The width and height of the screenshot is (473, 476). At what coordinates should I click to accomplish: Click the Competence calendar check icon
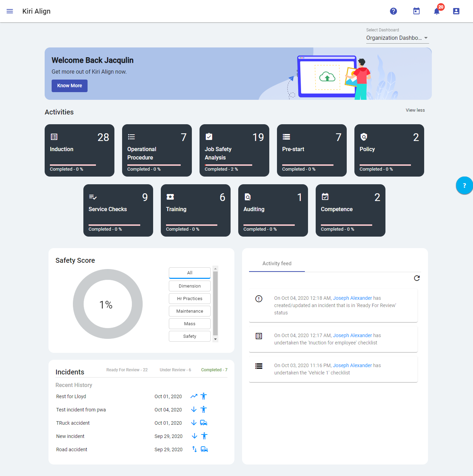325,196
